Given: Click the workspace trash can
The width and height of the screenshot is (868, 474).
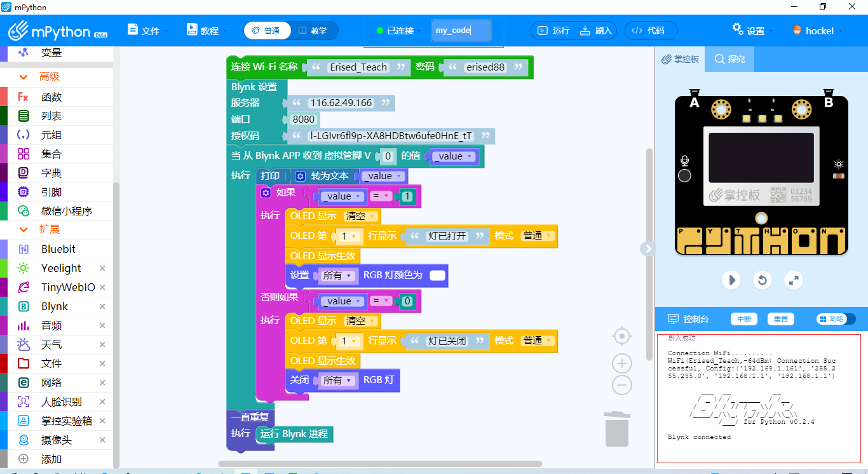Looking at the screenshot, I should tap(616, 429).
